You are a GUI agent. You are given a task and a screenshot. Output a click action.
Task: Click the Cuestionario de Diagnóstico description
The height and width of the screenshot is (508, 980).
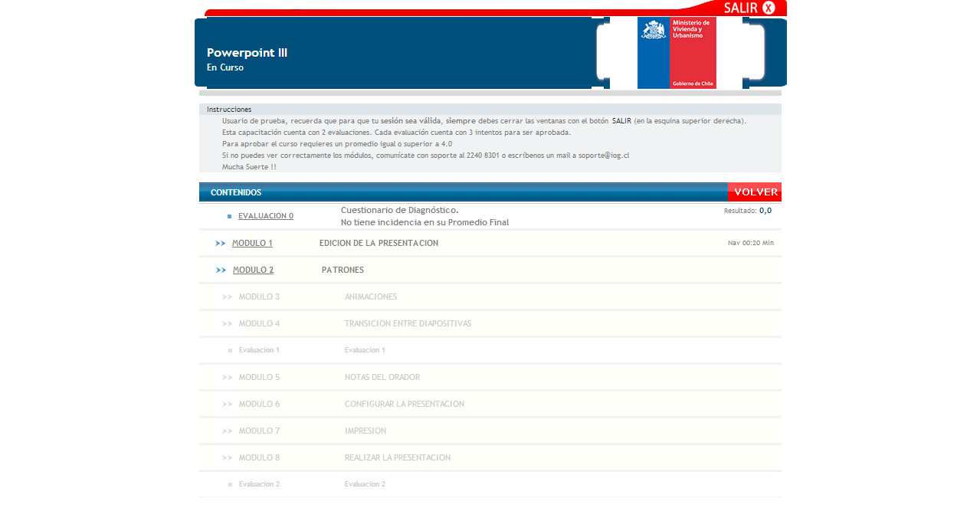click(x=400, y=210)
